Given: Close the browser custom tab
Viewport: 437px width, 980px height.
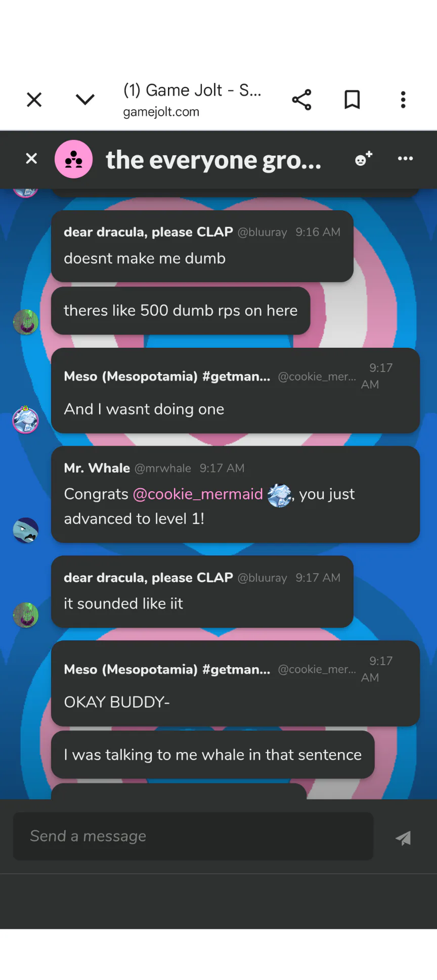Looking at the screenshot, I should tap(34, 100).
